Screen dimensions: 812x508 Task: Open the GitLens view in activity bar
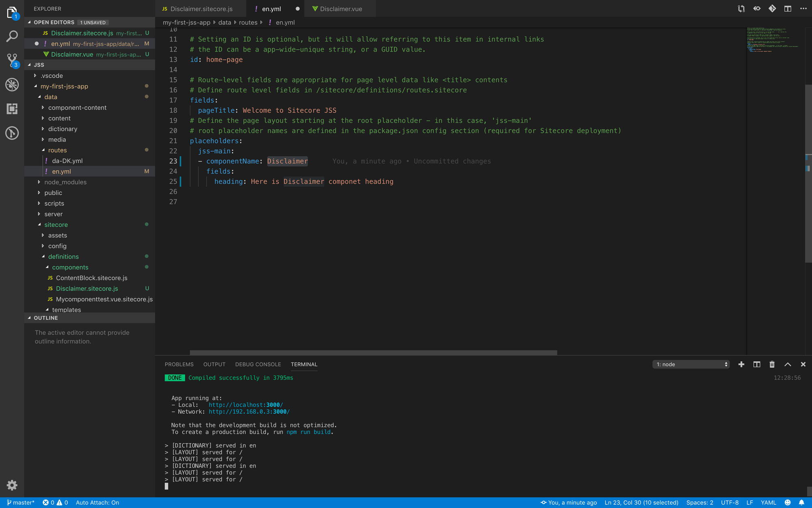pyautogui.click(x=12, y=133)
